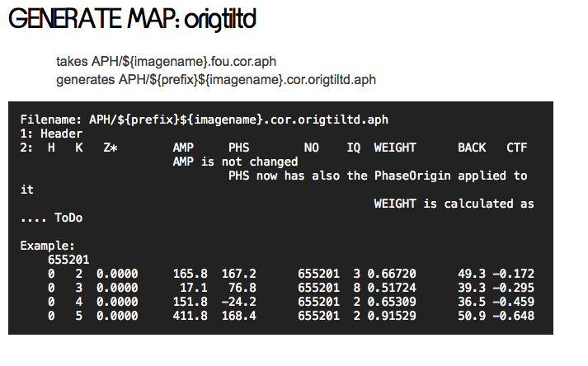Click the phase value -24.2

(x=239, y=302)
